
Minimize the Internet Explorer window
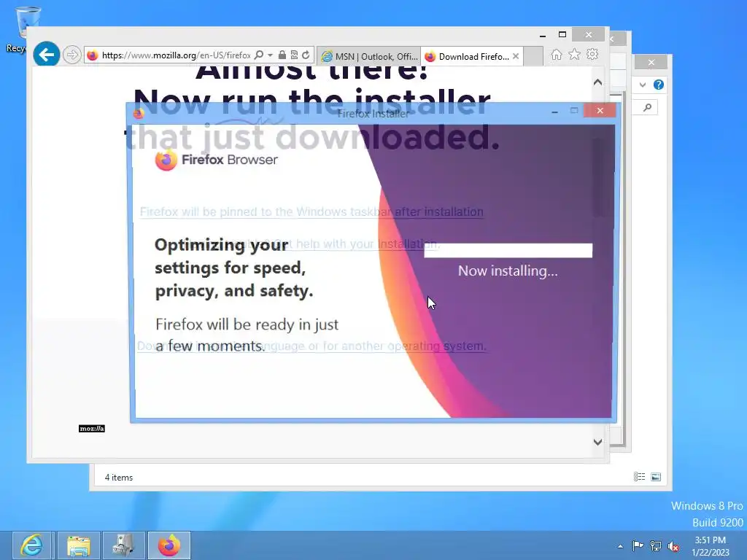click(x=543, y=35)
